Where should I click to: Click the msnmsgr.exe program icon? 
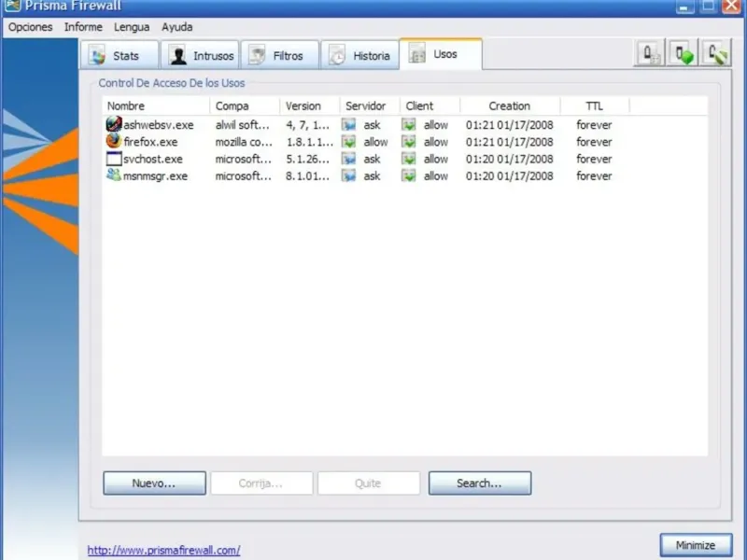click(114, 175)
